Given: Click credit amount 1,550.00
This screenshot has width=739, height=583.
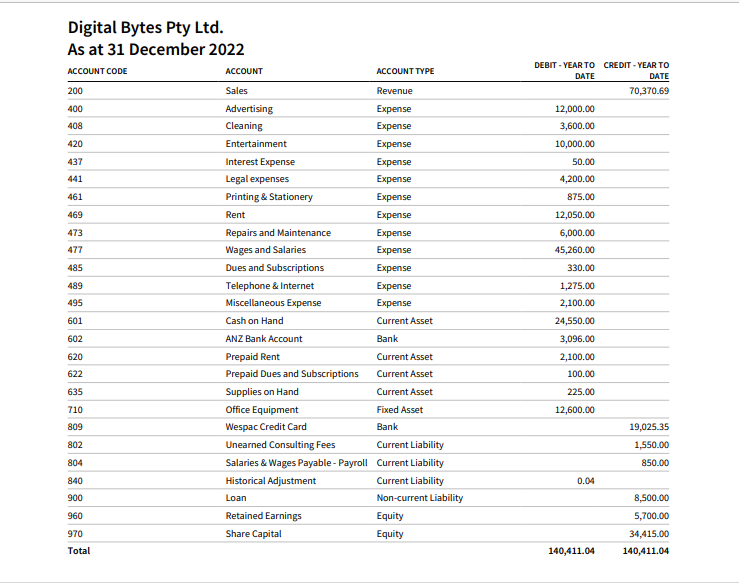Looking at the screenshot, I should pos(651,445).
